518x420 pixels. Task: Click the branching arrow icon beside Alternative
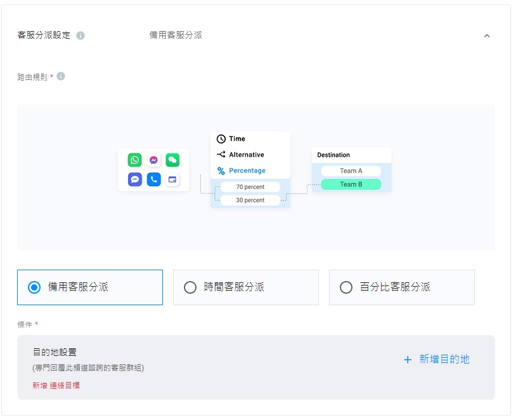click(x=221, y=154)
